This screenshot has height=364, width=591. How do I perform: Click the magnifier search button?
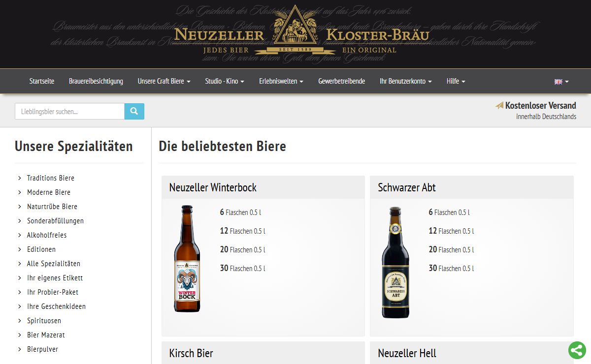coord(134,111)
